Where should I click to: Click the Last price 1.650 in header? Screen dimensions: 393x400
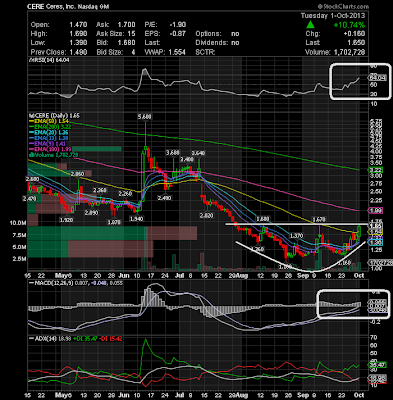click(356, 43)
